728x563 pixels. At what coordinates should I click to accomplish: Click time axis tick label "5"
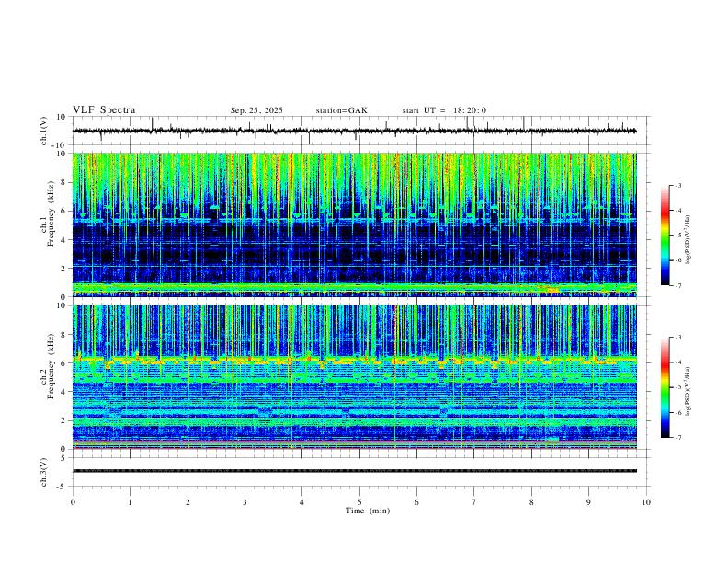click(x=359, y=502)
